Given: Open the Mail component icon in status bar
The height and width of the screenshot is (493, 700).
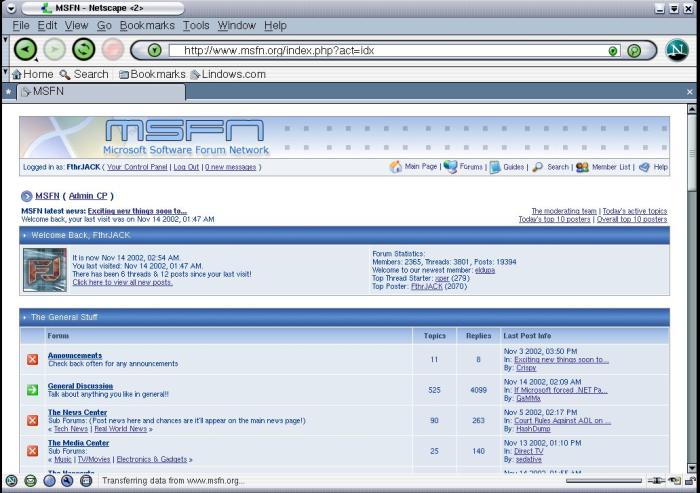Looking at the screenshot, I should point(30,480).
